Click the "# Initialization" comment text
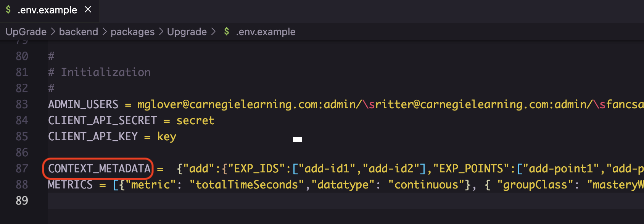The width and height of the screenshot is (644, 224). point(106,72)
